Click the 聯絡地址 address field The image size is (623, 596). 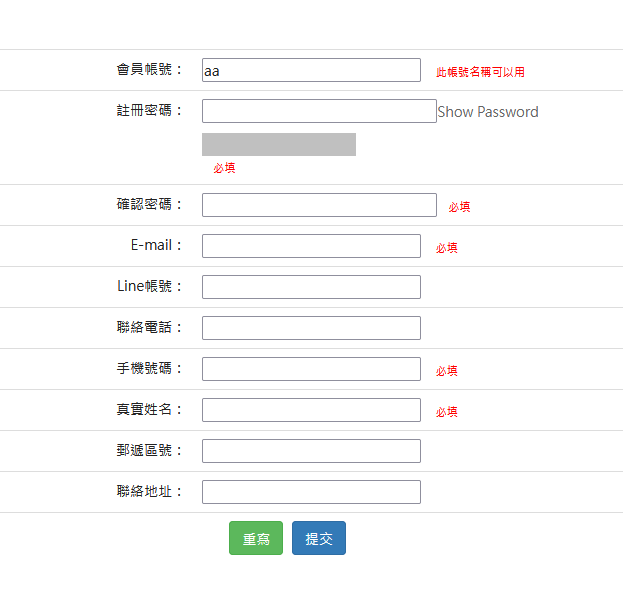311,492
